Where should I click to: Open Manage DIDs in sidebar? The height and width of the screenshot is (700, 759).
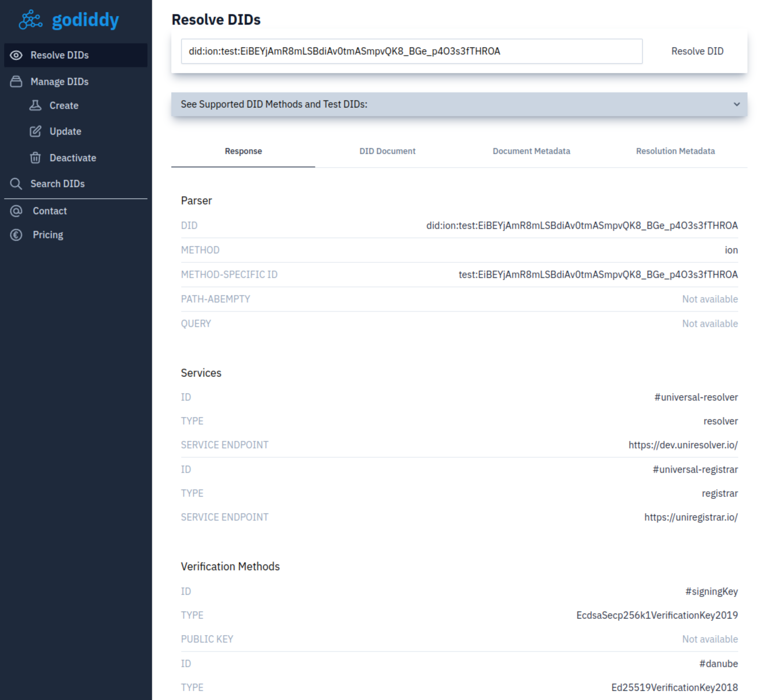[76, 82]
